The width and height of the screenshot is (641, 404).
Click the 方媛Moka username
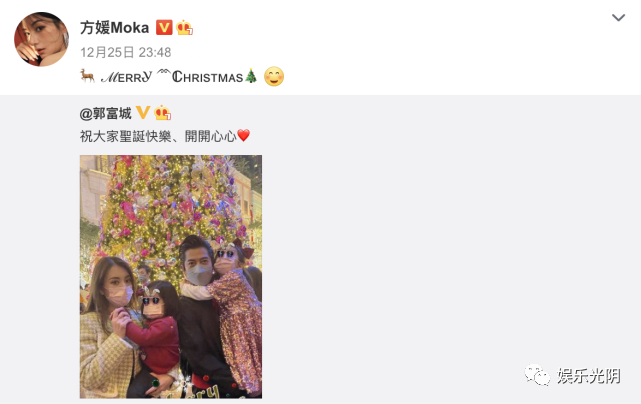tap(114, 28)
